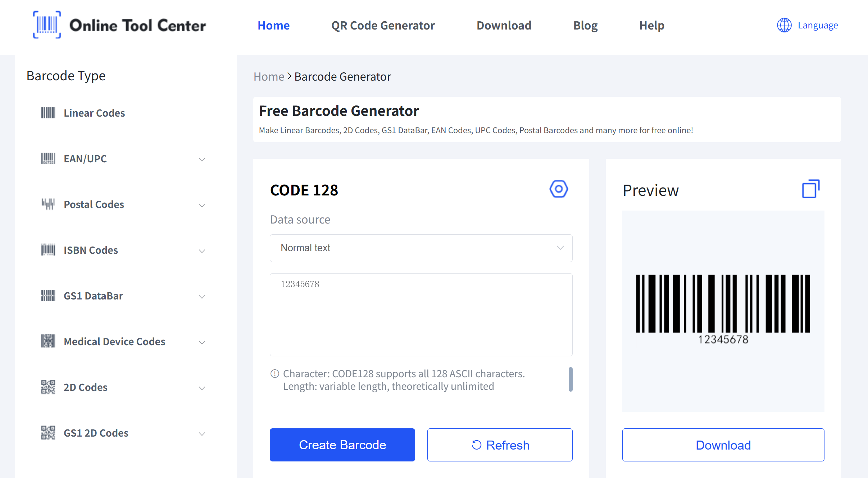Open the Help menu item

(x=651, y=26)
